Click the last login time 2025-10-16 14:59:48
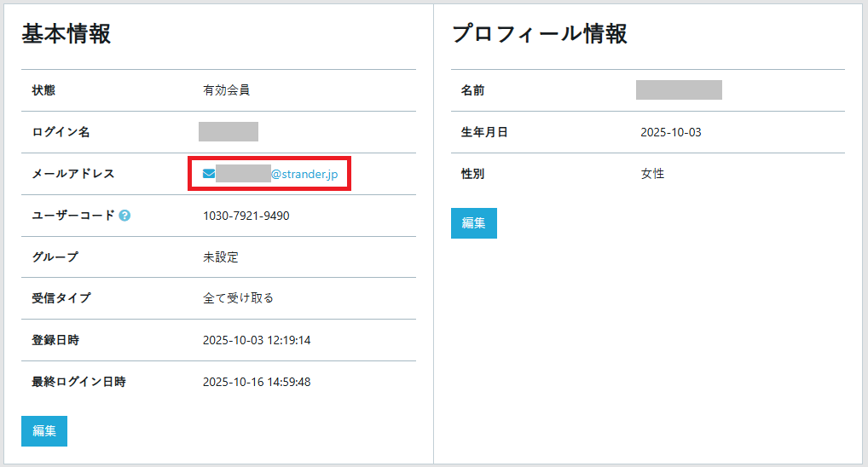The height and width of the screenshot is (467, 868). (256, 382)
